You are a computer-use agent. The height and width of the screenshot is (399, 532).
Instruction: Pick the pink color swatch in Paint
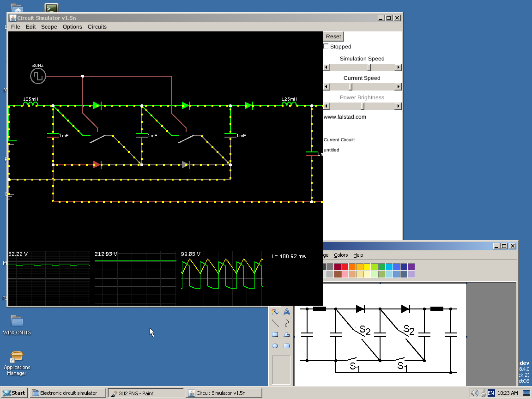pyautogui.click(x=345, y=274)
